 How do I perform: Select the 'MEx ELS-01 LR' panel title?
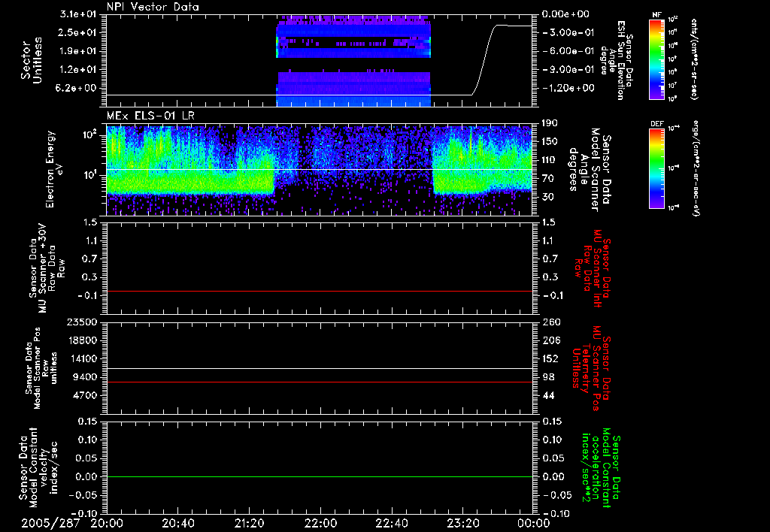150,116
